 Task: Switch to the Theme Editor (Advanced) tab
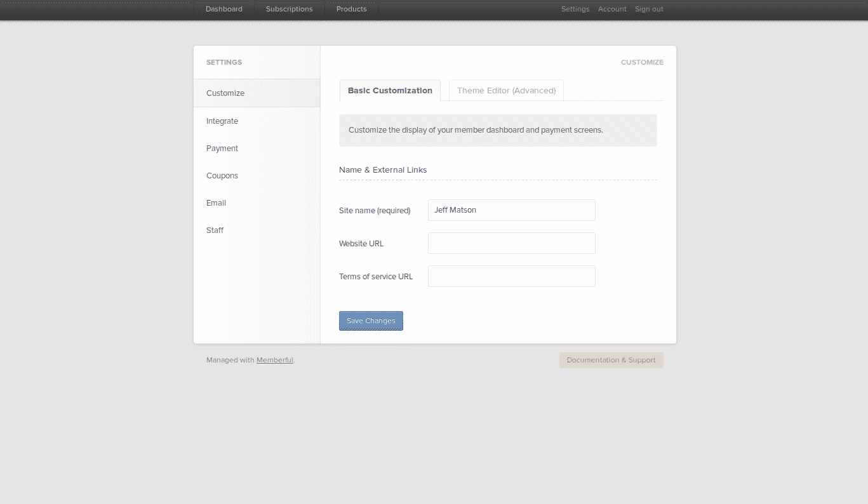[506, 91]
